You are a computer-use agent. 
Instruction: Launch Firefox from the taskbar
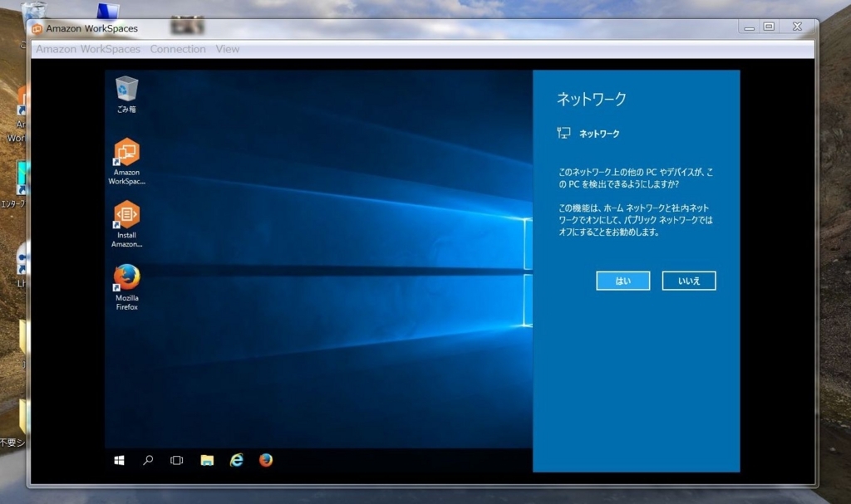pos(266,459)
